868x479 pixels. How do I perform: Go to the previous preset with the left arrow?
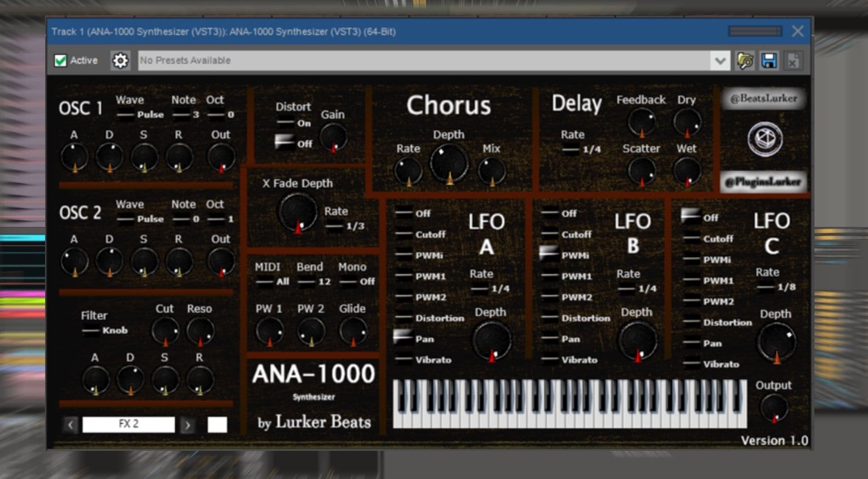click(x=70, y=424)
